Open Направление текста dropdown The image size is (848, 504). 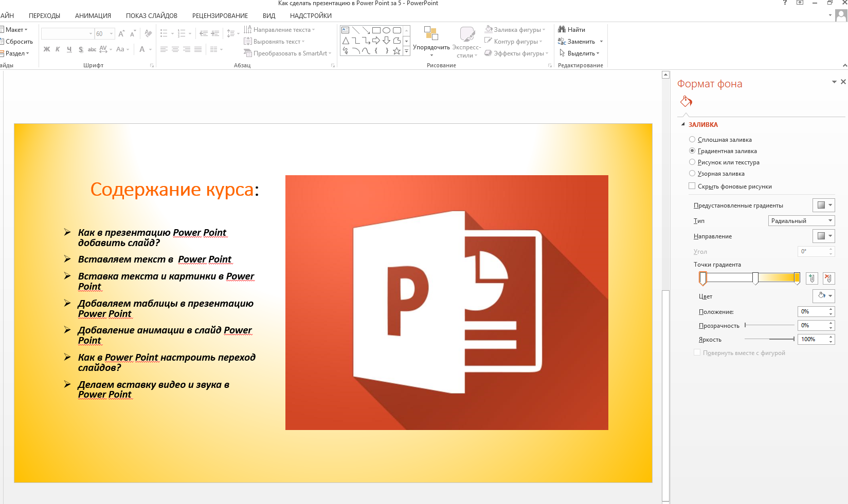[x=279, y=30]
